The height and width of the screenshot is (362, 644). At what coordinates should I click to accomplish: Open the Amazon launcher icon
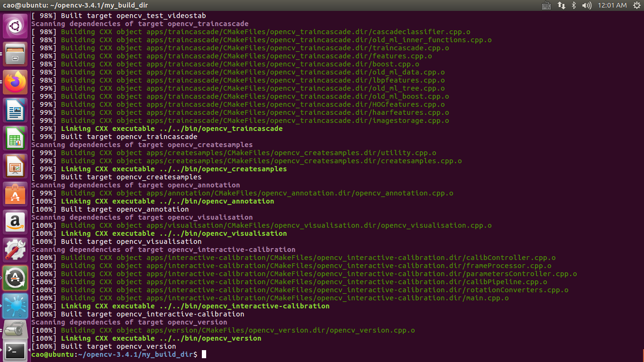point(15,223)
